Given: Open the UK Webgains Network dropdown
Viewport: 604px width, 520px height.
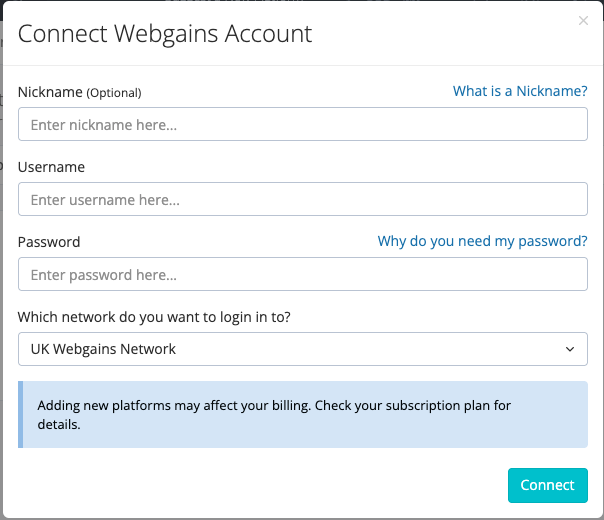Looking at the screenshot, I should [302, 350].
